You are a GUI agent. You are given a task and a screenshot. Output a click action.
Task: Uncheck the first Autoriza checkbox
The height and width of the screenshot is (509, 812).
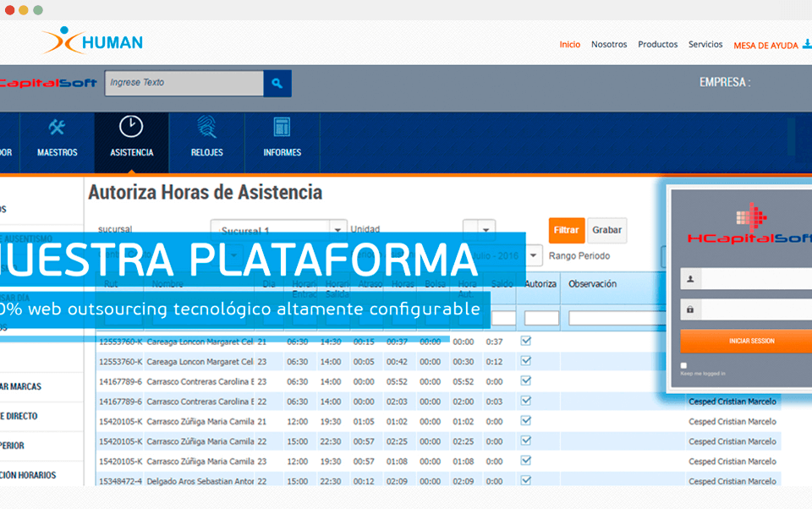pyautogui.click(x=526, y=341)
